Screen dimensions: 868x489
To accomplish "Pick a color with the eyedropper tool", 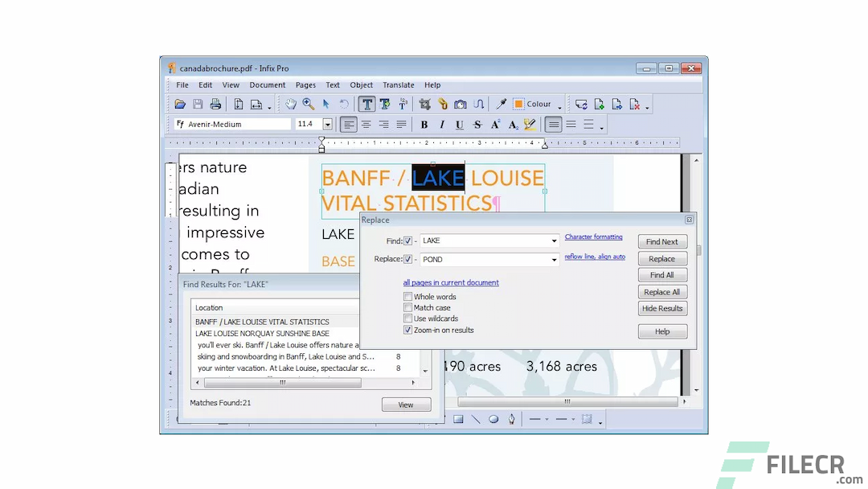I will tap(501, 104).
